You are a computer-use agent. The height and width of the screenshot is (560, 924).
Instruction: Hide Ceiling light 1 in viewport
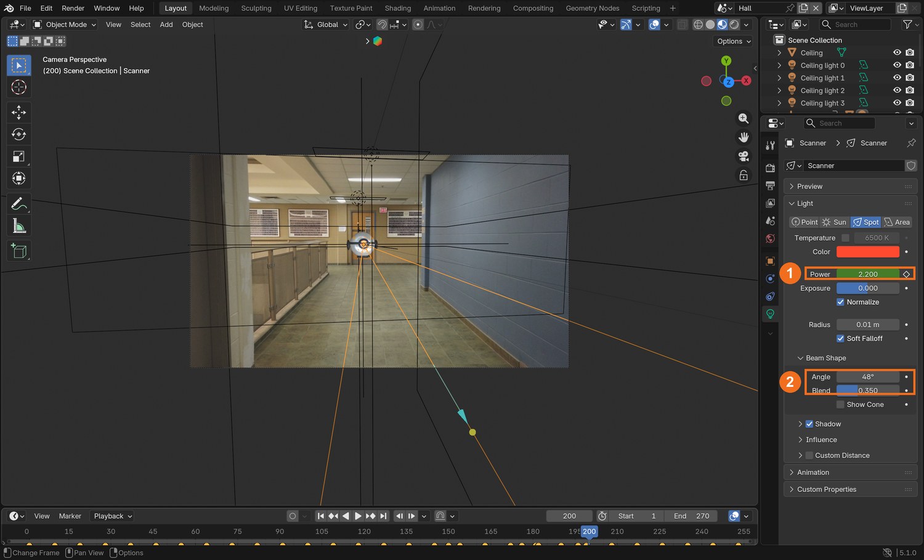pos(897,78)
